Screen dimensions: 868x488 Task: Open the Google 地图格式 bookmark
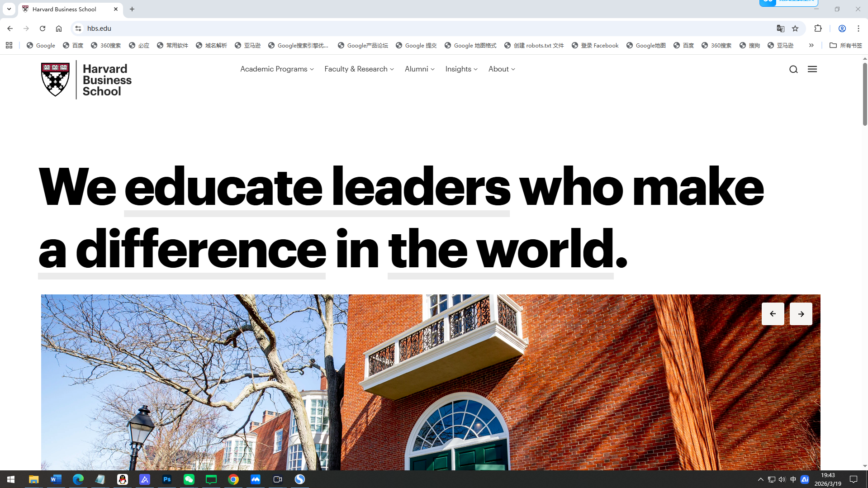470,45
